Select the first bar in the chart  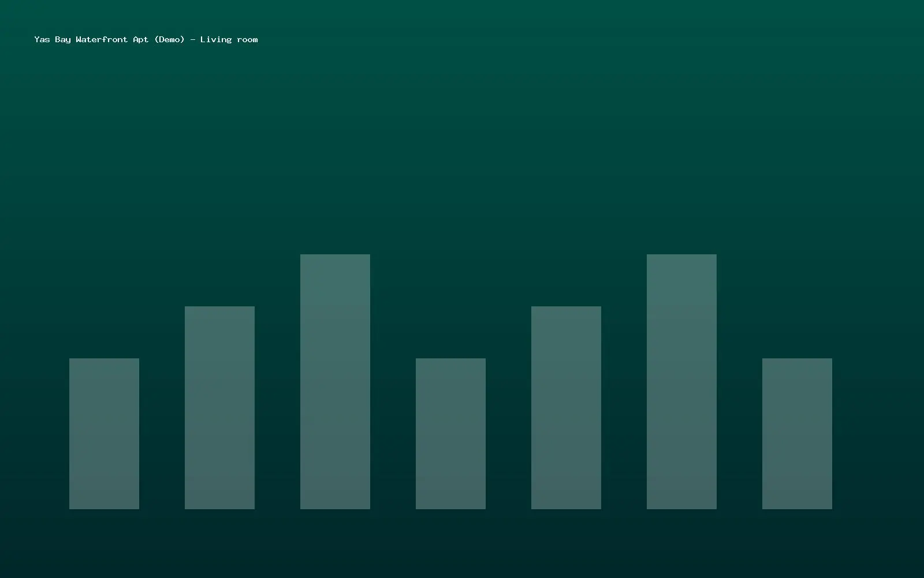pos(104,433)
